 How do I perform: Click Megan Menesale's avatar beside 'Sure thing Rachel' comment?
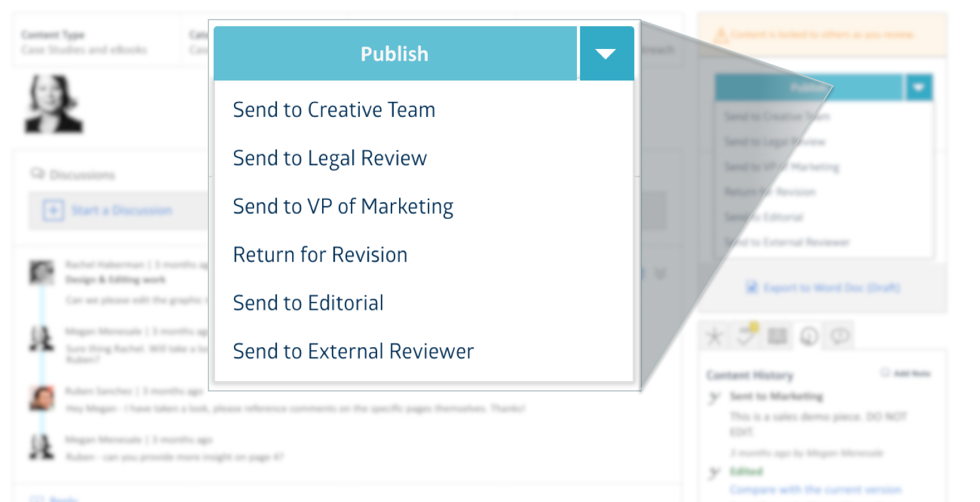(x=42, y=338)
